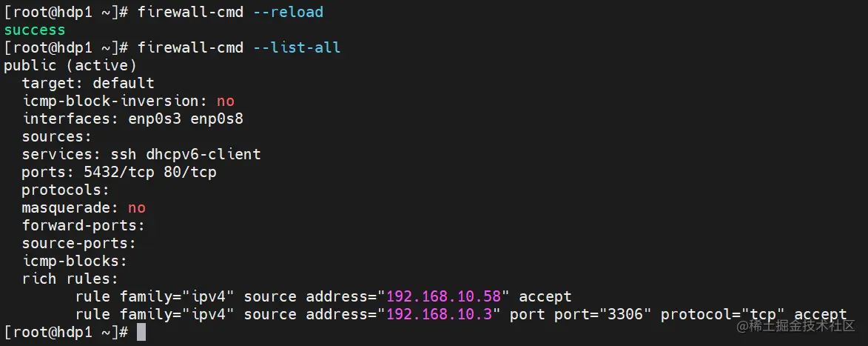Click the red "no" after masquerade
The width and height of the screenshot is (868, 346).
click(x=137, y=207)
